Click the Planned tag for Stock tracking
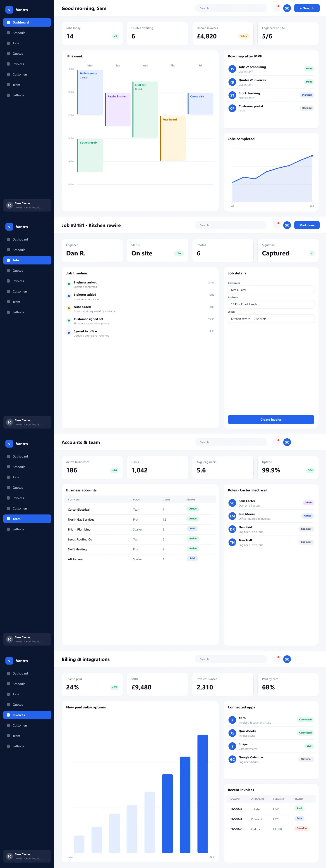This screenshot has width=326, height=868. pyautogui.click(x=307, y=95)
